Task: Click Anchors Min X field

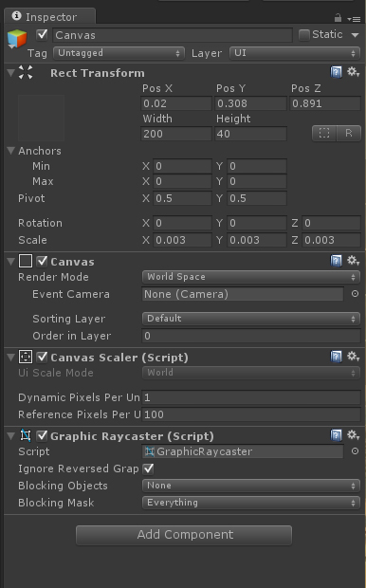Action: tap(182, 166)
